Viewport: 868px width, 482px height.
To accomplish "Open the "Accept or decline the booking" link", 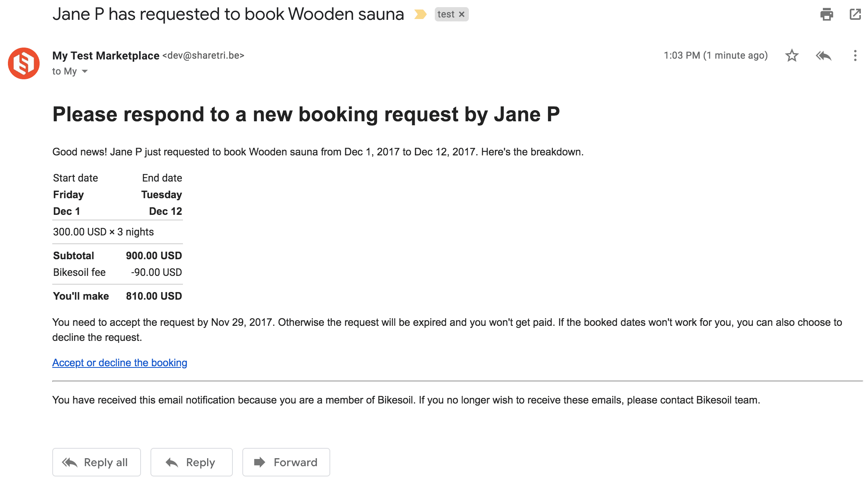I will coord(120,363).
